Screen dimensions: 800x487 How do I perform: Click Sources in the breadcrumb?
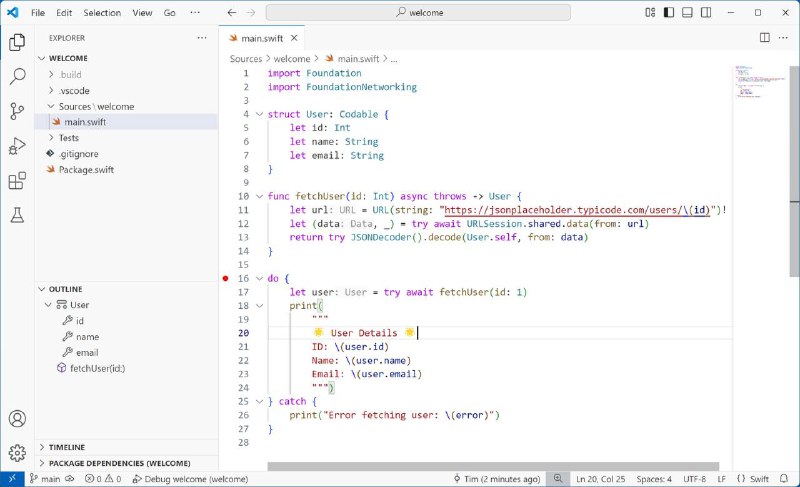[245, 59]
